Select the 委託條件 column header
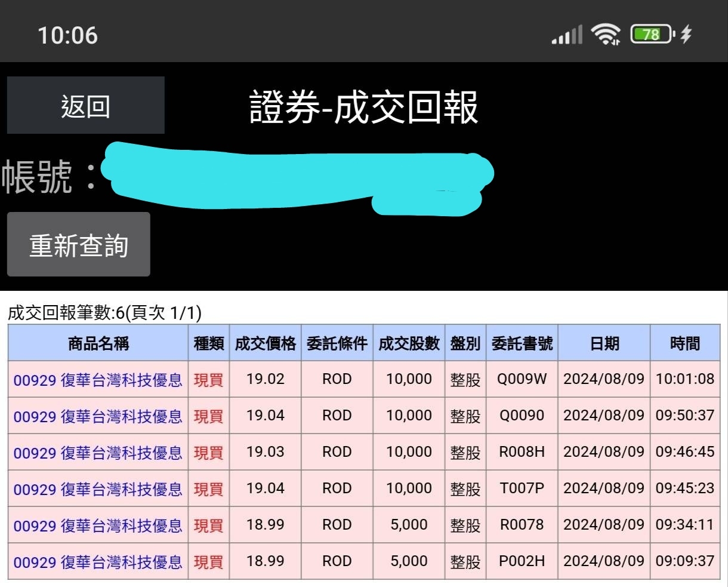 point(337,343)
